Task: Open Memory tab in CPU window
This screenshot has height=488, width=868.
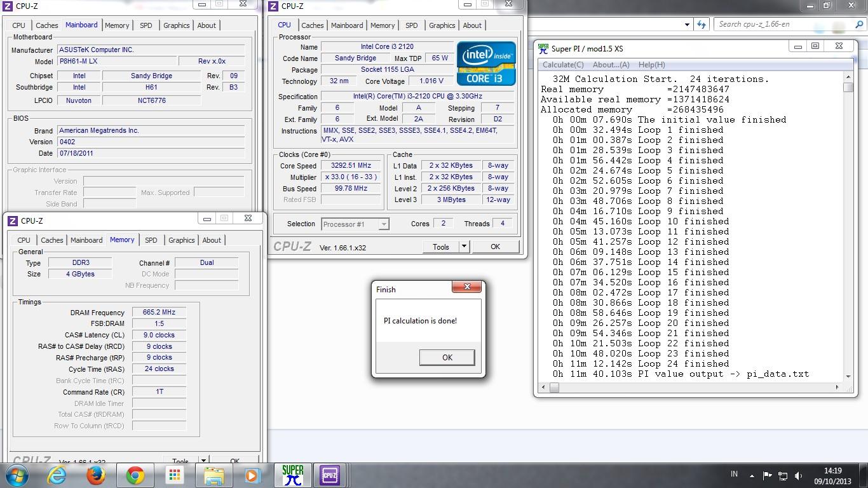Action: coord(383,25)
